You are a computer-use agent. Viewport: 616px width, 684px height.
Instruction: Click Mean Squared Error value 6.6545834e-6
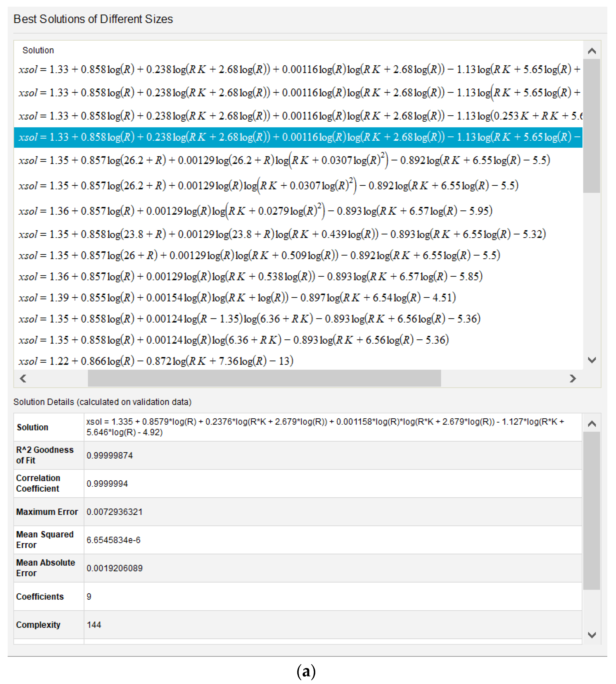(113, 540)
